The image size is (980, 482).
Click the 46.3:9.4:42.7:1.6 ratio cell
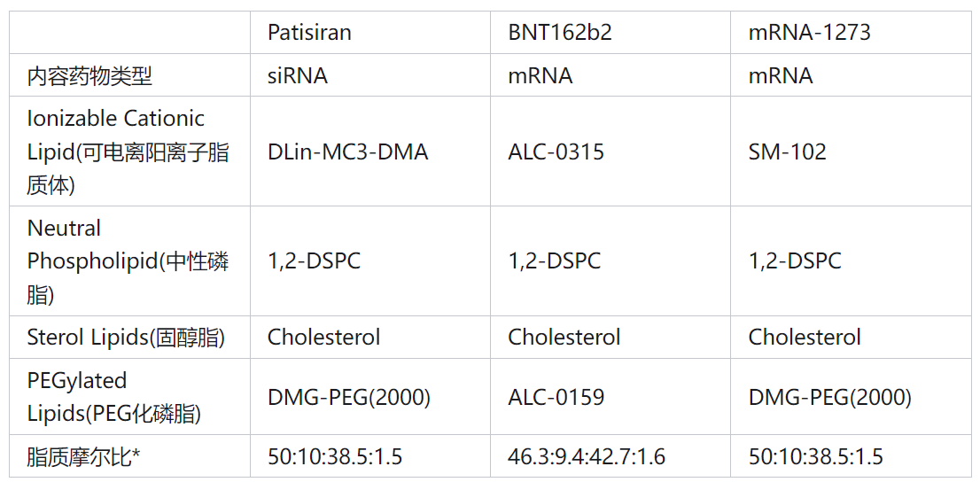pyautogui.click(x=587, y=456)
